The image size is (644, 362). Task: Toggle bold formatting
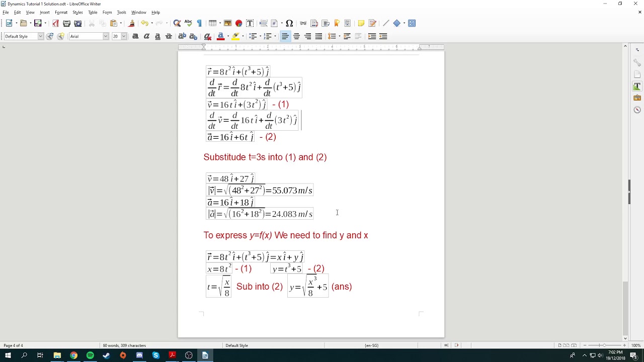tap(135, 36)
